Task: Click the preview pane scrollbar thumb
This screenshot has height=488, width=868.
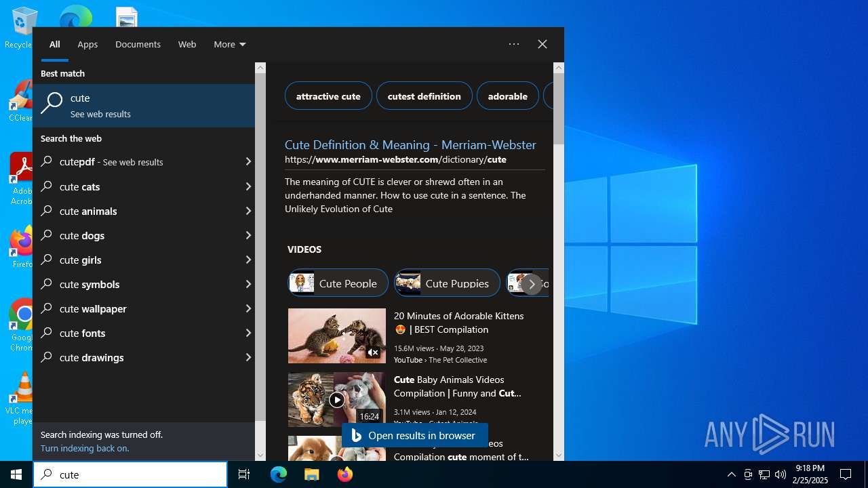Action: [559, 108]
